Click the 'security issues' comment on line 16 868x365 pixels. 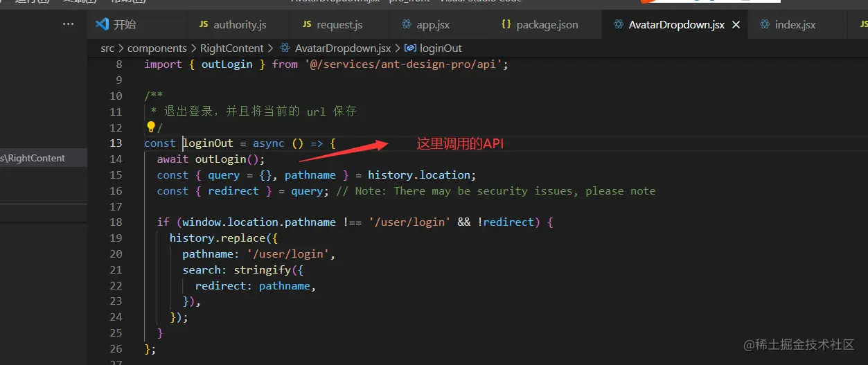point(528,191)
